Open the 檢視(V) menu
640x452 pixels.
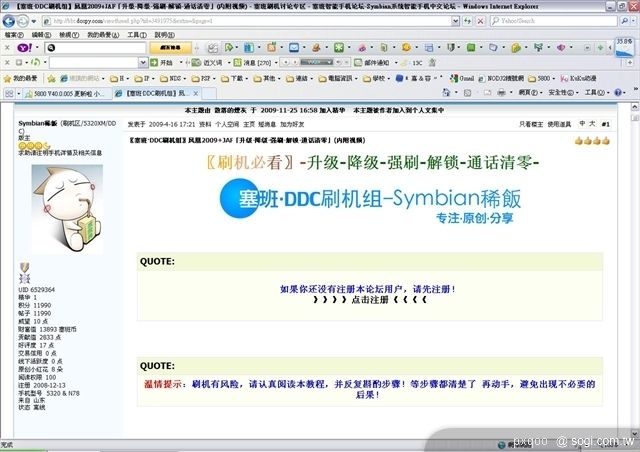tap(69, 35)
